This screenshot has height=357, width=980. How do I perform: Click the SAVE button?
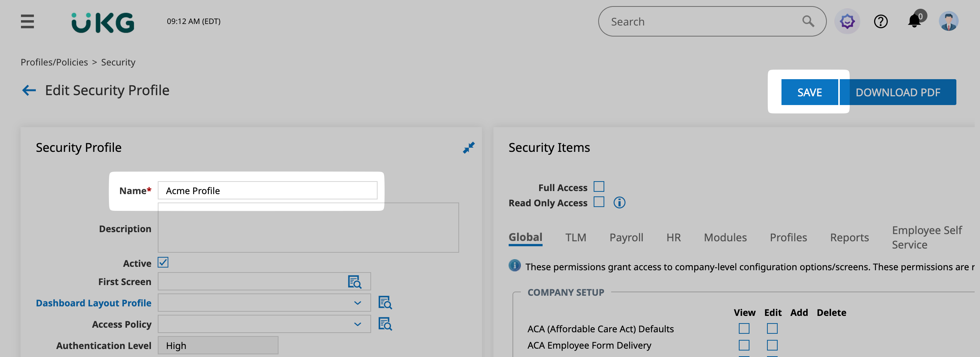809,92
